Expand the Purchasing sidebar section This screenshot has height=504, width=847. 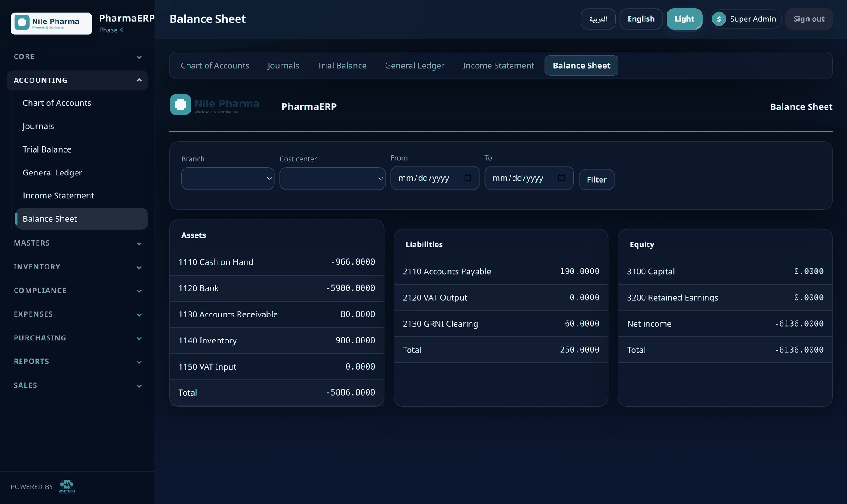coord(77,338)
